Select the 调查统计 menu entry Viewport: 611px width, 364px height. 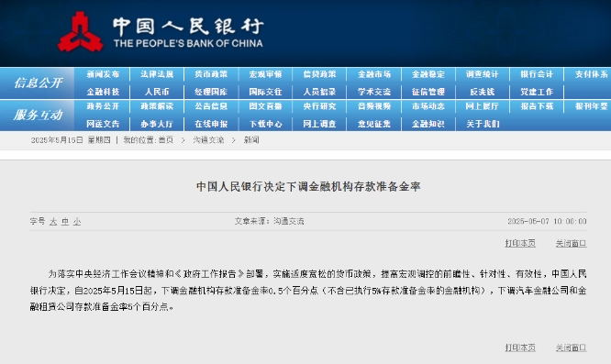(x=483, y=74)
